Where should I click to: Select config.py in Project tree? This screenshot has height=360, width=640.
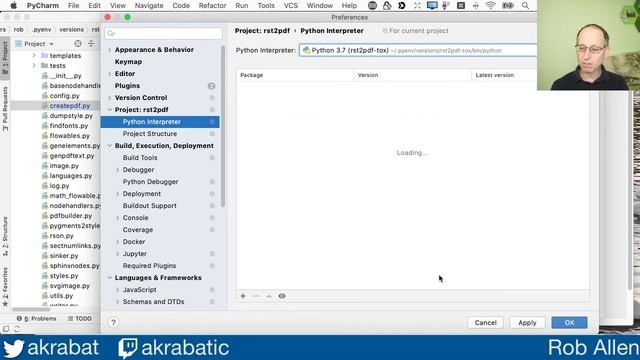click(x=64, y=96)
